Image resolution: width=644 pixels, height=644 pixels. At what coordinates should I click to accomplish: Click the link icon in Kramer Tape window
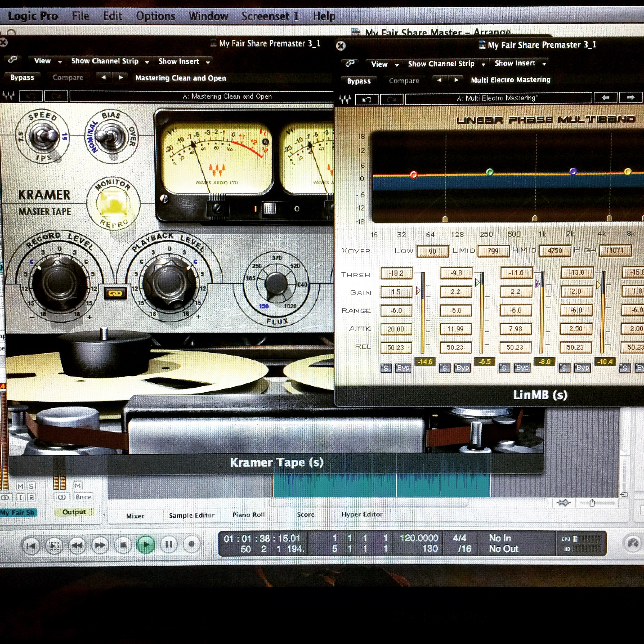(x=13, y=60)
